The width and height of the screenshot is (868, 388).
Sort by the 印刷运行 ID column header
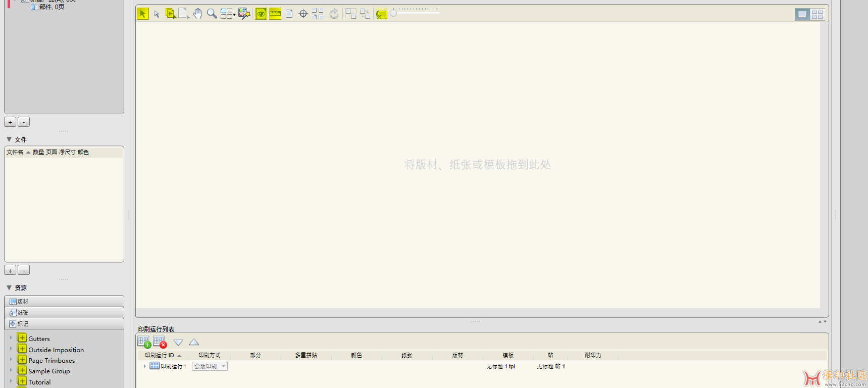click(x=160, y=355)
